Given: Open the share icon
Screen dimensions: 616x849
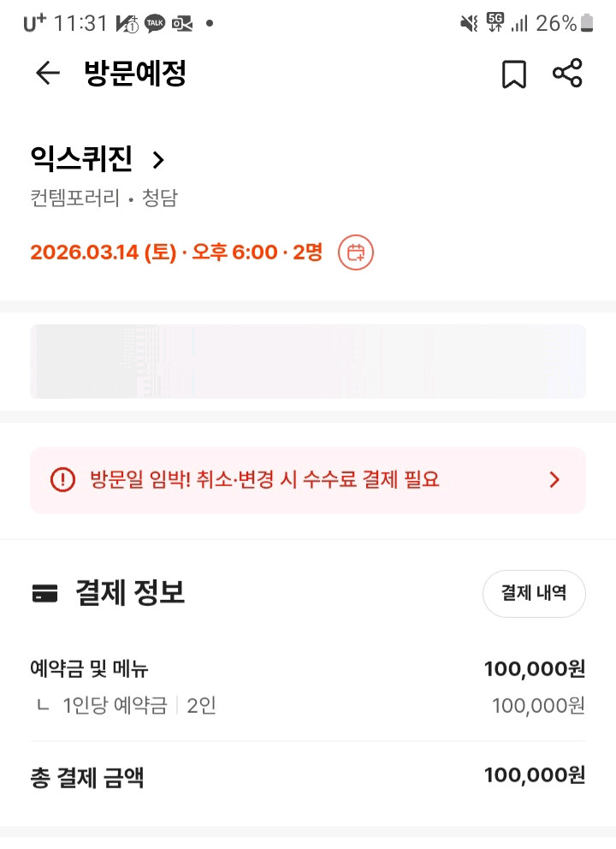Looking at the screenshot, I should [567, 74].
